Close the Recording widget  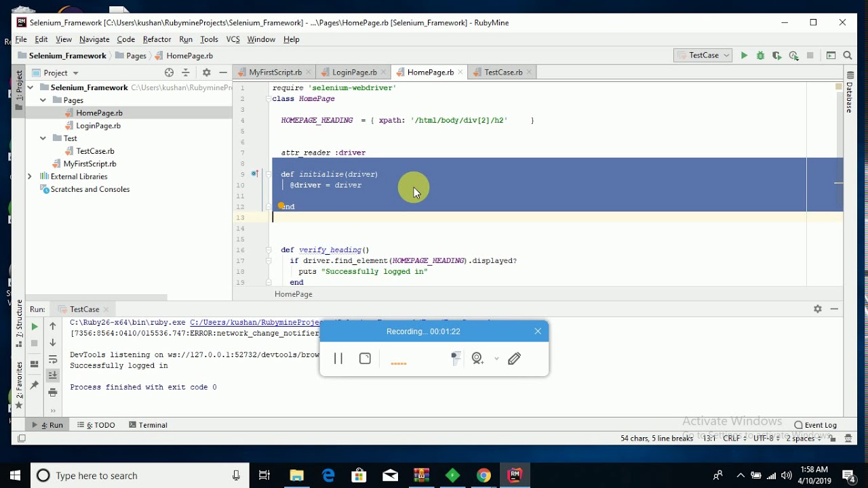(x=538, y=331)
